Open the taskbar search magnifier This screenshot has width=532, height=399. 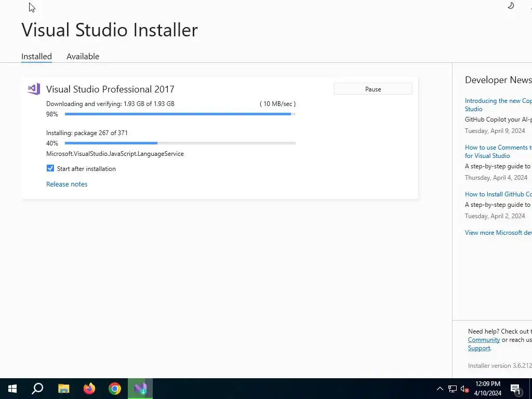[37, 389]
